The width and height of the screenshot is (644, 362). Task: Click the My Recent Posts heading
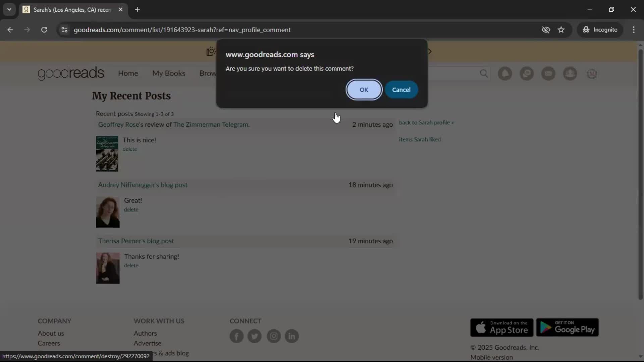(x=131, y=96)
